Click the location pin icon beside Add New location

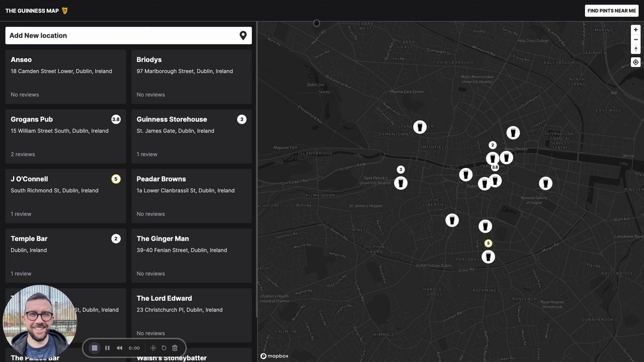[x=243, y=35]
